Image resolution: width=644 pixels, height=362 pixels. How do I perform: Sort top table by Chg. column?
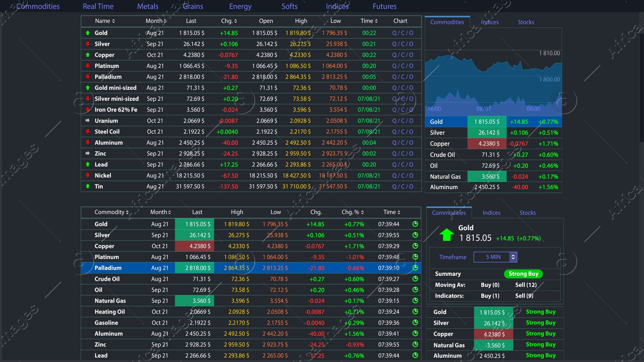[229, 21]
